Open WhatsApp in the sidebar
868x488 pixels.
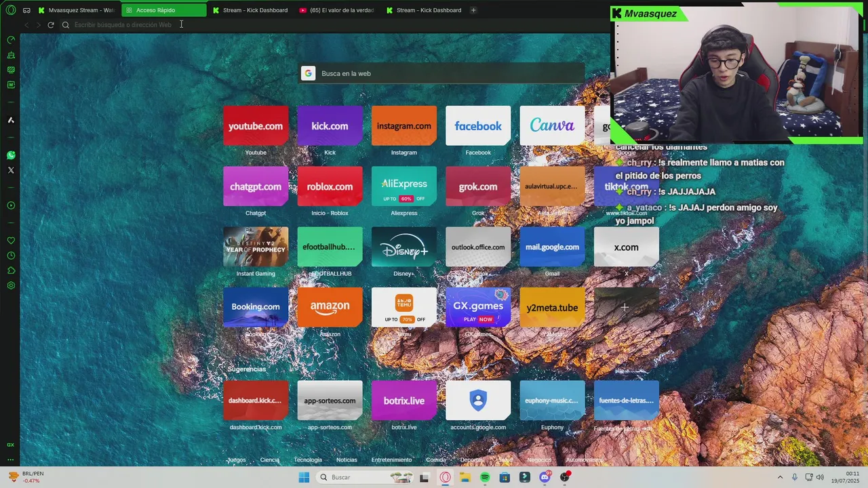(11, 155)
